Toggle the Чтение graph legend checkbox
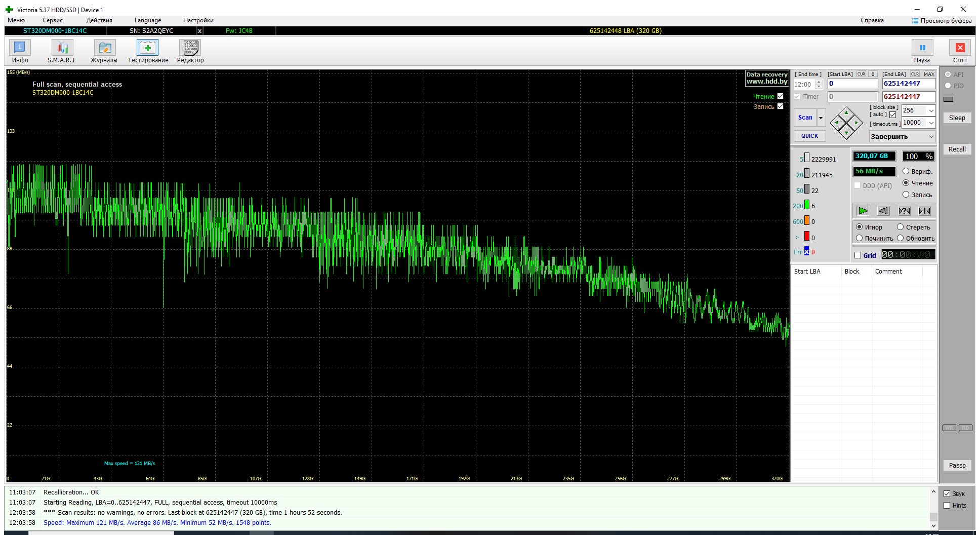Viewport: 980px width, 535px height. pos(780,96)
